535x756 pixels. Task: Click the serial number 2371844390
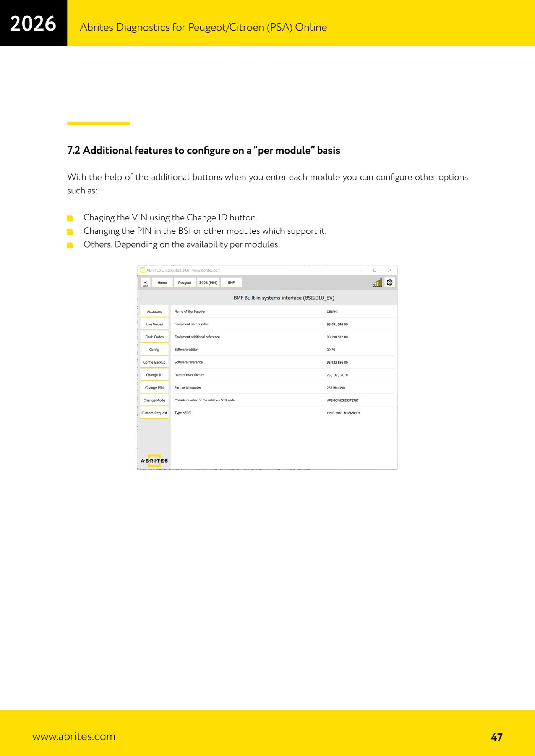pyautogui.click(x=336, y=388)
